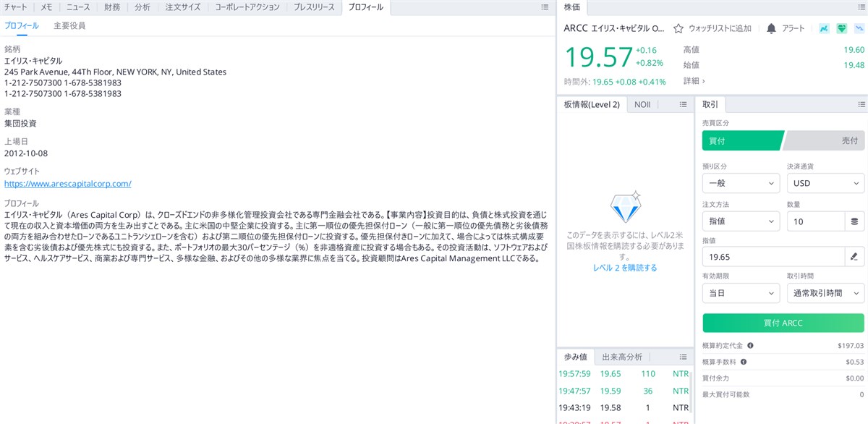Screen dimensions: 868x424
Task: Click the 買付 ARCC submit button
Action: tap(783, 323)
